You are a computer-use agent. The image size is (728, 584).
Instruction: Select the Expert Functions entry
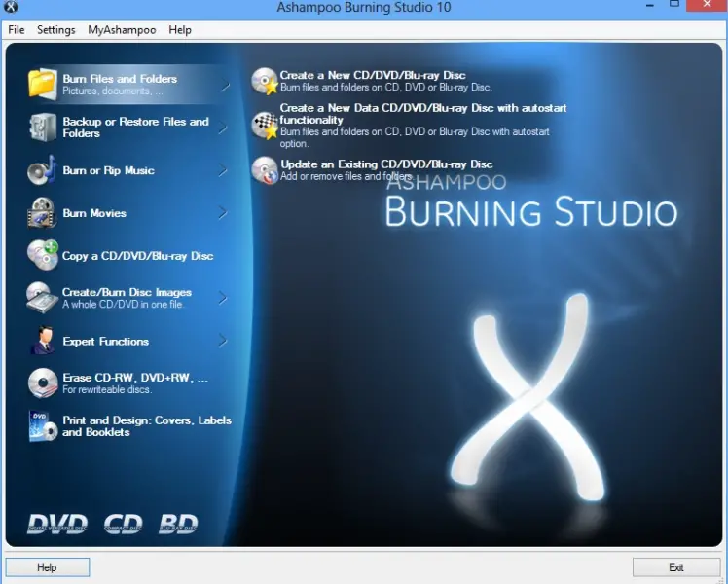click(128, 342)
